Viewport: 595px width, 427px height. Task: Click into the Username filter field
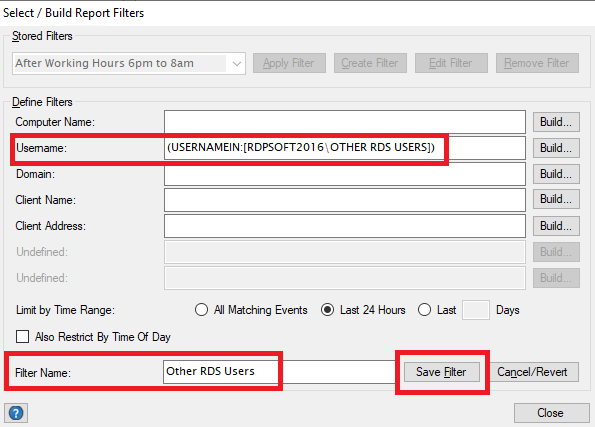[345, 148]
